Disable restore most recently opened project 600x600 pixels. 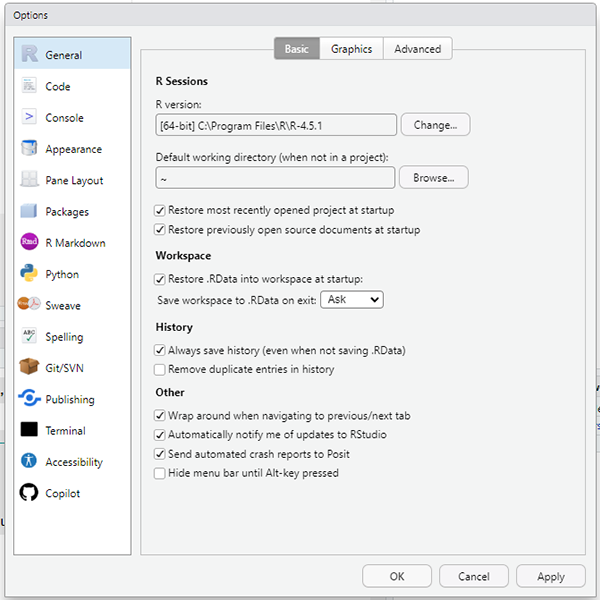click(x=160, y=211)
